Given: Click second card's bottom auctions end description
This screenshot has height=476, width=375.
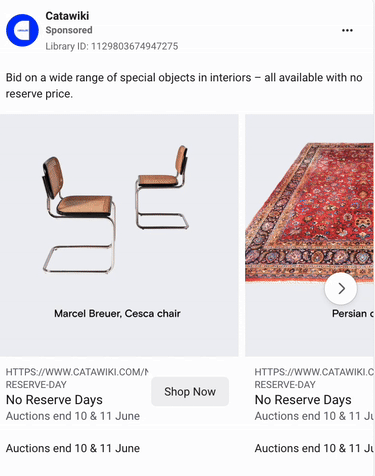Looking at the screenshot, I should tap(314, 448).
